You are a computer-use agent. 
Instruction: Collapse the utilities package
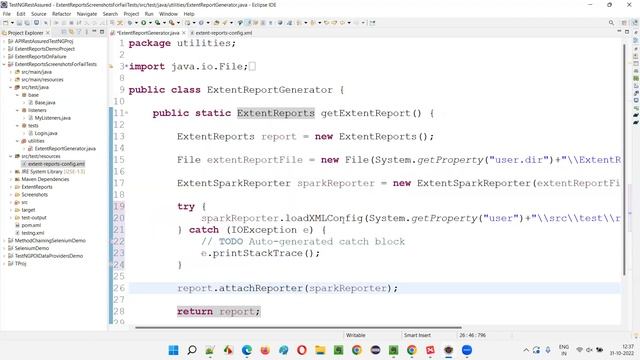click(18, 141)
